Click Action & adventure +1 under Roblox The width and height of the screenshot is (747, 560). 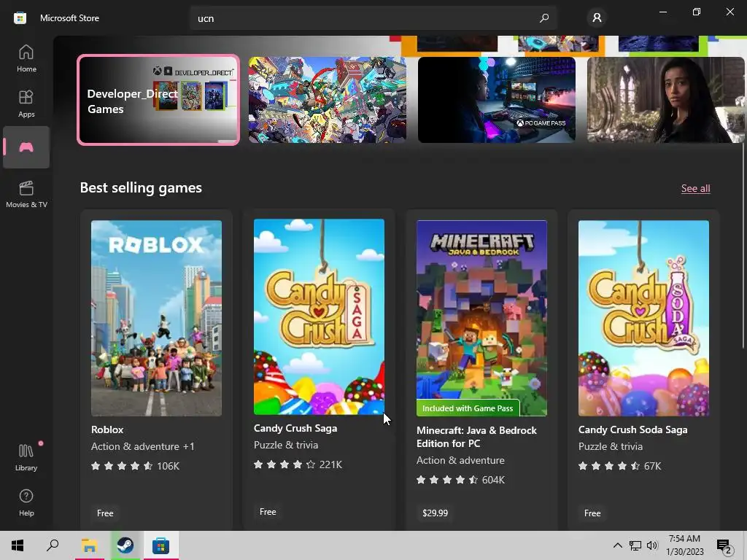143,446
